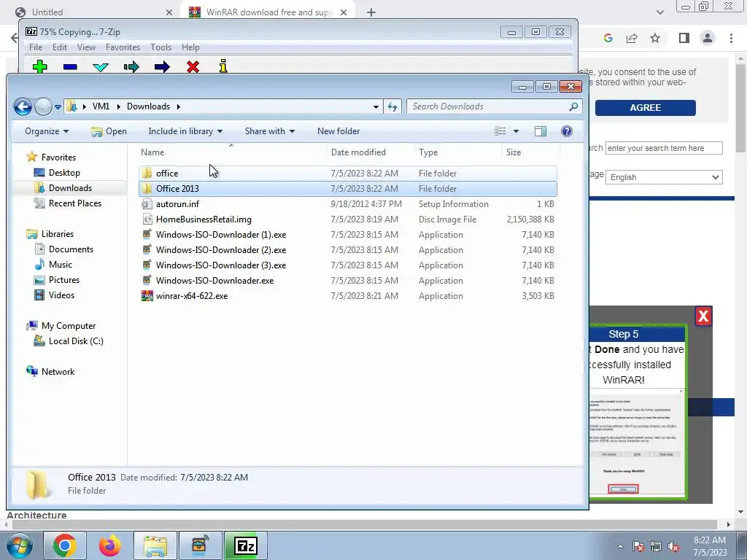Expand Include in library dropdown
Viewport: 747px width, 560px height.
(x=185, y=131)
